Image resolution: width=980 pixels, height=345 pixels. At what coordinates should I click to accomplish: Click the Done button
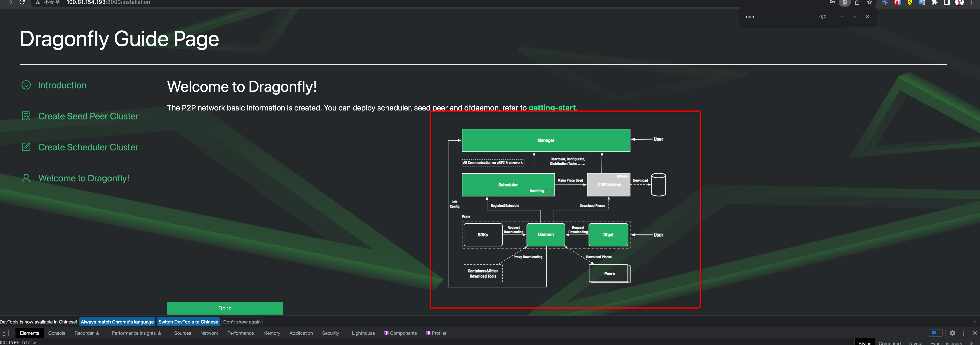click(x=225, y=308)
